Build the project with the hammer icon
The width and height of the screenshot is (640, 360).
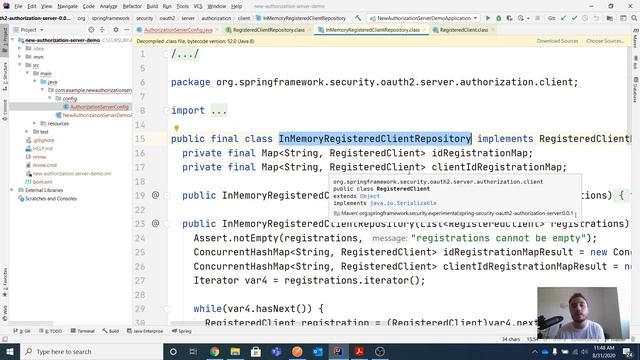pyautogui.click(x=358, y=18)
